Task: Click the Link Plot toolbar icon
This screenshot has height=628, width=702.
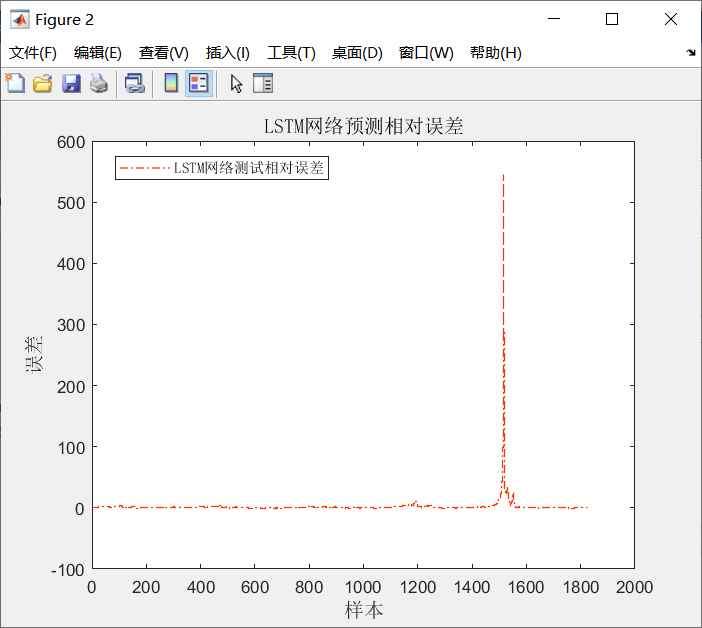Action: [134, 84]
